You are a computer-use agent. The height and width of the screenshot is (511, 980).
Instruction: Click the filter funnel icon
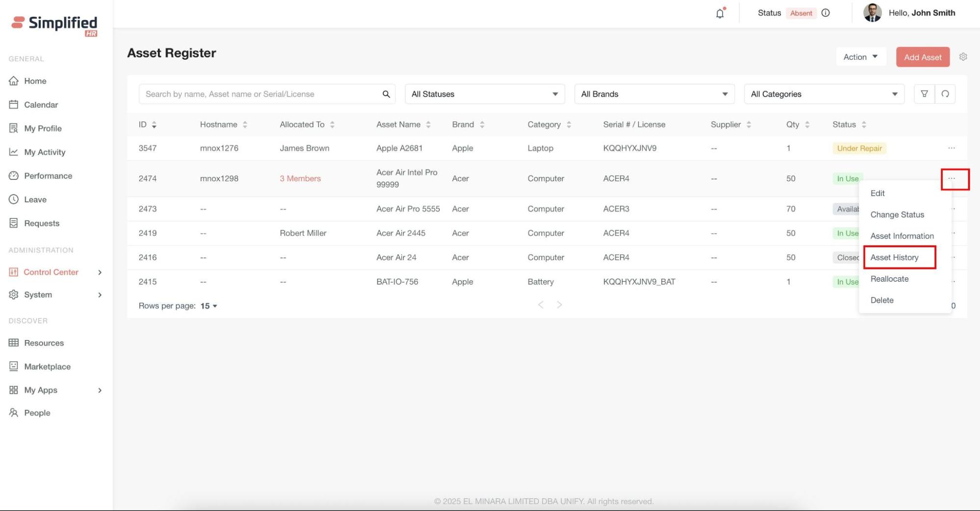924,94
